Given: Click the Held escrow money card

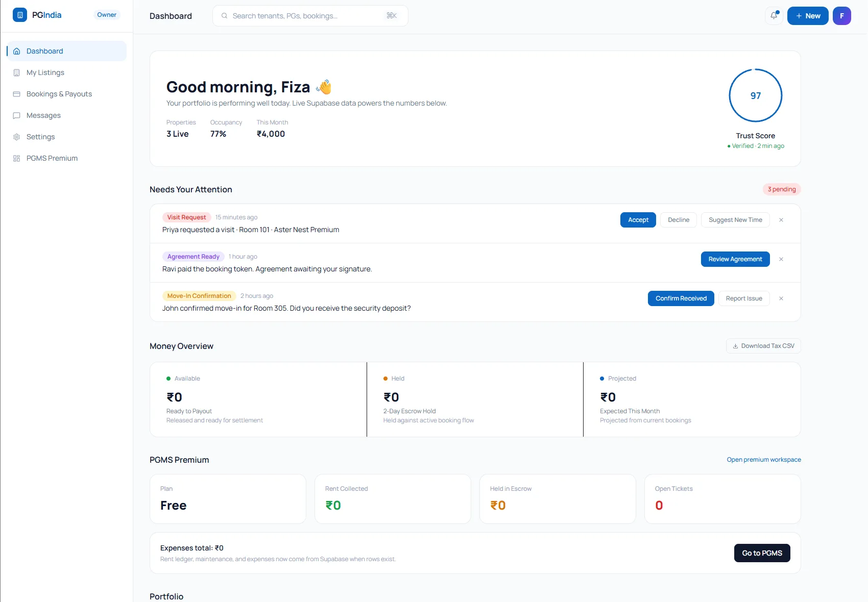Looking at the screenshot, I should pyautogui.click(x=475, y=399).
